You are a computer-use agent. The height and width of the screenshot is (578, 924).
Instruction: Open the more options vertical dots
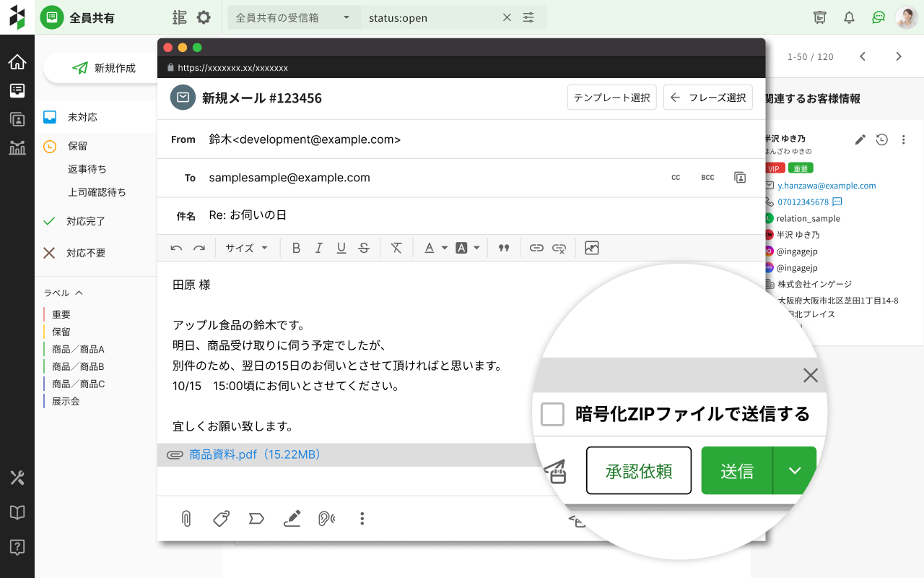[362, 518]
